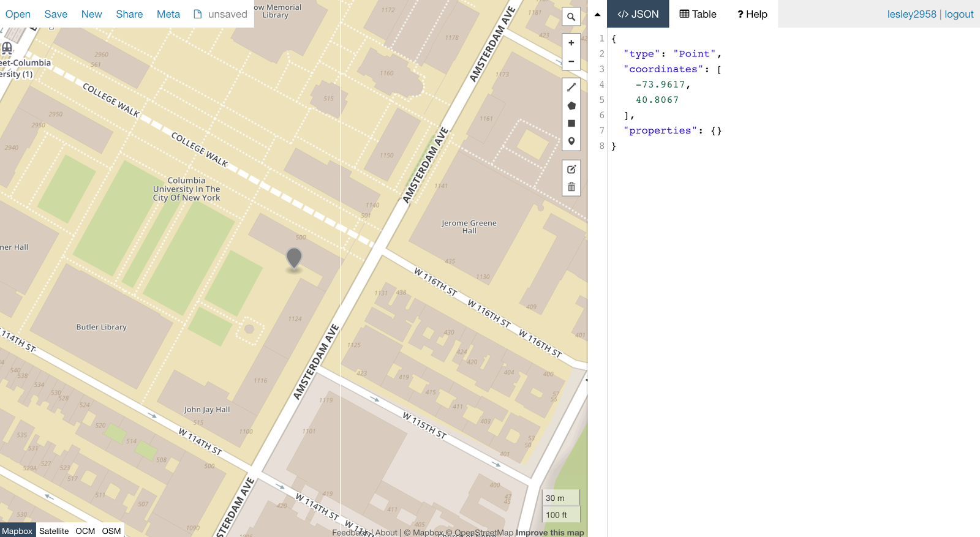Select the draw polyline tool
This screenshot has height=537, width=980.
(571, 88)
